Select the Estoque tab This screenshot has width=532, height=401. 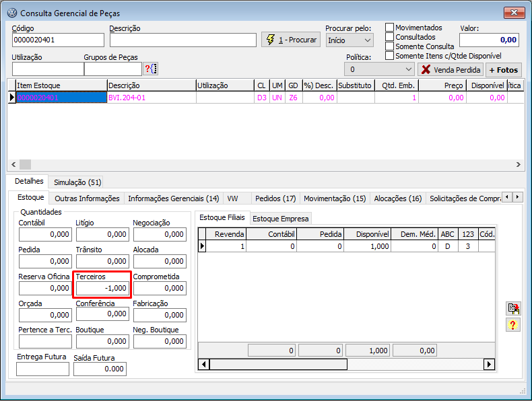[30, 197]
